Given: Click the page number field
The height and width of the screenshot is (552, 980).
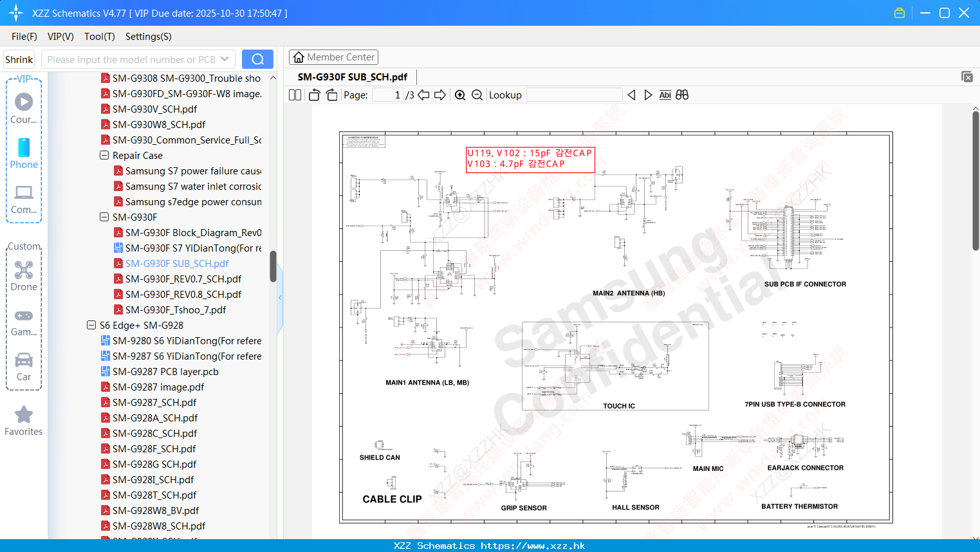Looking at the screenshot, I should [x=388, y=95].
